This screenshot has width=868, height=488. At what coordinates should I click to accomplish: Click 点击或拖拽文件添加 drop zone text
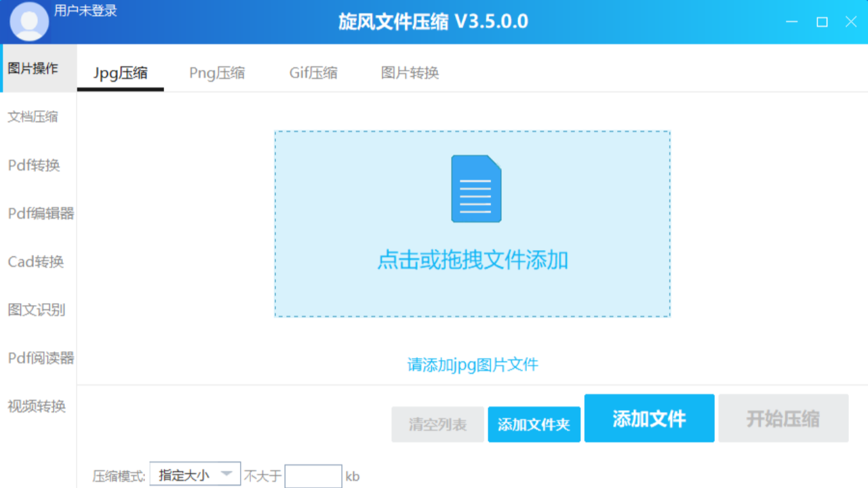click(x=473, y=260)
